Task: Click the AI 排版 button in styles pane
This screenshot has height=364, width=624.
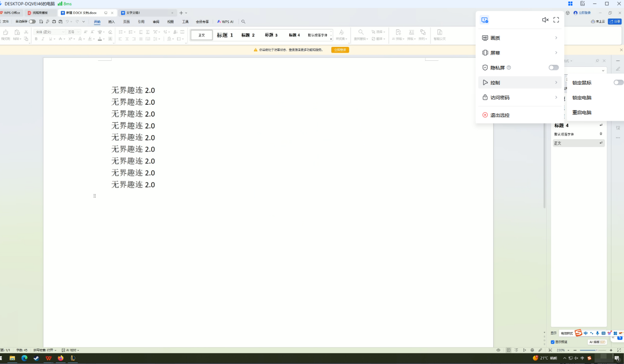Action: tap(597, 342)
